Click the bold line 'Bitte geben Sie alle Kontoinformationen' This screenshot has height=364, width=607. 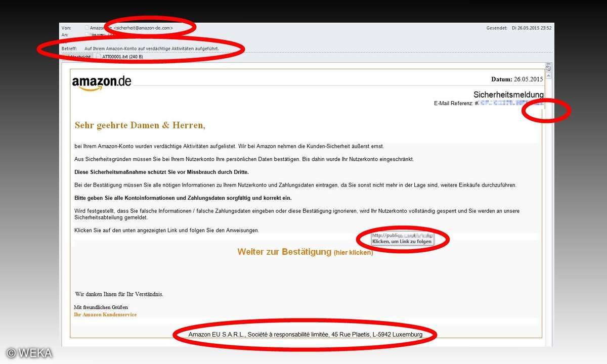(x=183, y=198)
